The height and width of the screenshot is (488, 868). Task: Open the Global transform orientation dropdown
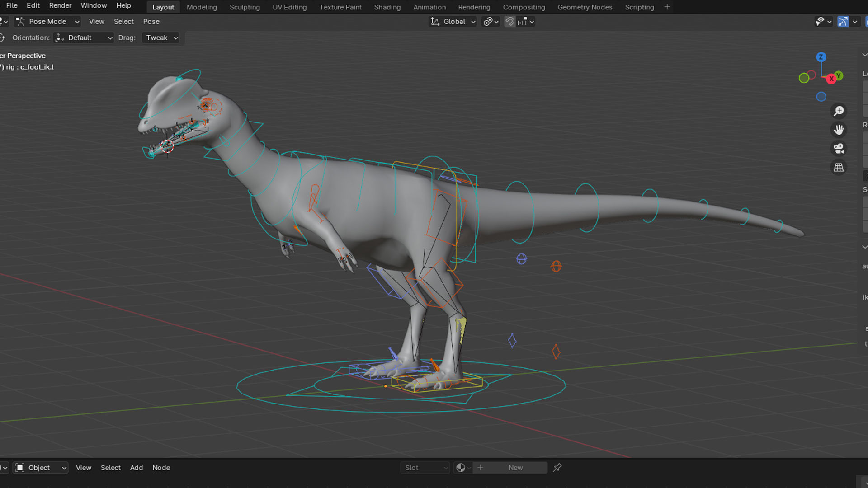coord(453,22)
